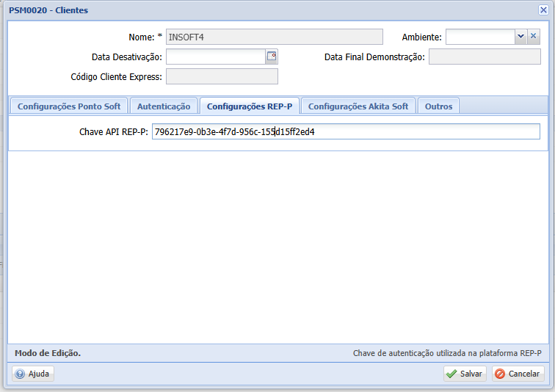Image resolution: width=555 pixels, height=392 pixels.
Task: Click the 'Data Desativação:' label
Action: (127, 57)
